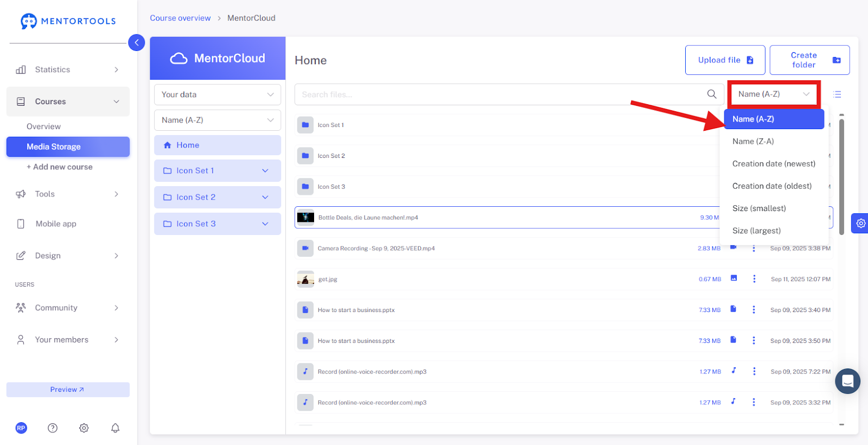Image resolution: width=868 pixels, height=445 pixels.
Task: Select Home in the MentorCloud folder tree
Action: (218, 145)
